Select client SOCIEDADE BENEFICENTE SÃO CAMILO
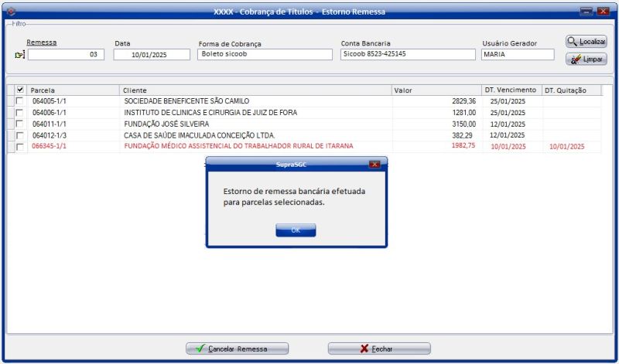Screen dimensions: 619x364 point(186,101)
